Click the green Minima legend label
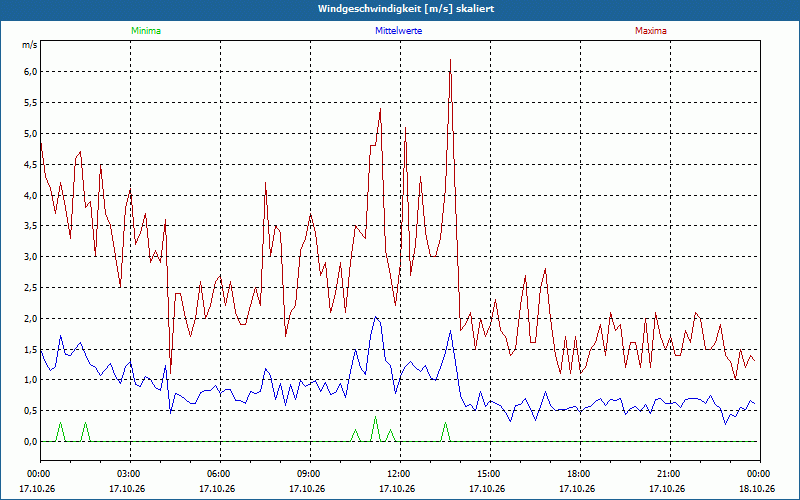This screenshot has height=500, width=800. (146, 31)
